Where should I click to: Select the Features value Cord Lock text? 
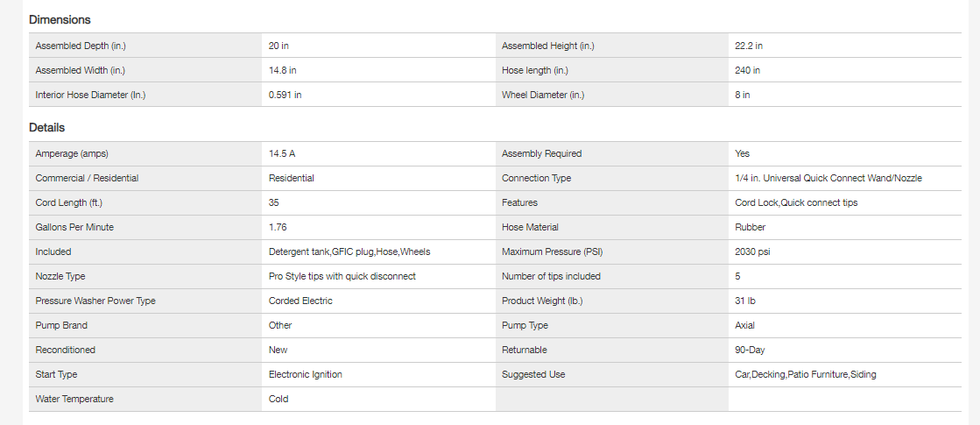(796, 202)
